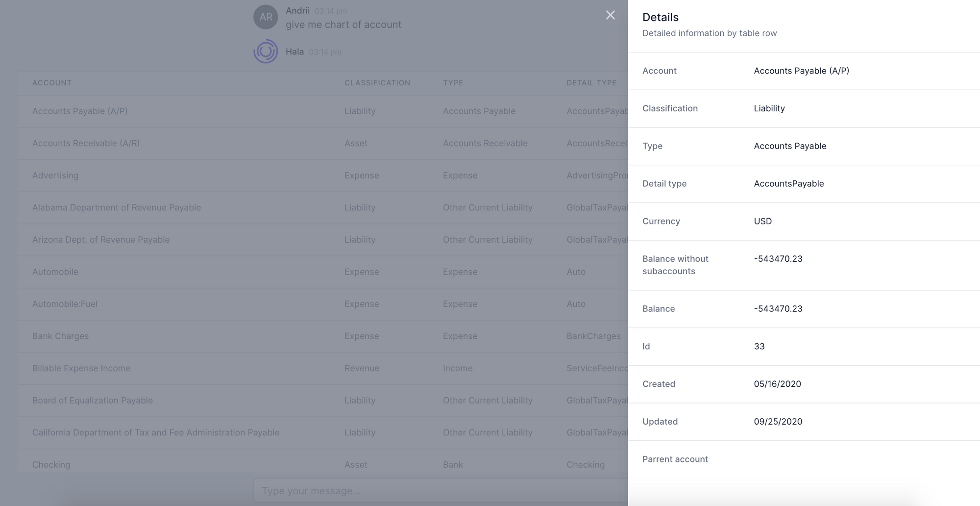Click the Arizona Dept. of Revenue Payable row
The image size is (980, 506).
[322, 240]
